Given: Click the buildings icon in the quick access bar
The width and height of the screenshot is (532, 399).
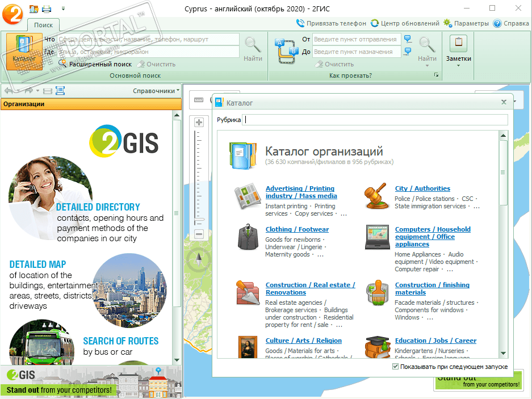Looking at the screenshot, I should click(33, 9).
